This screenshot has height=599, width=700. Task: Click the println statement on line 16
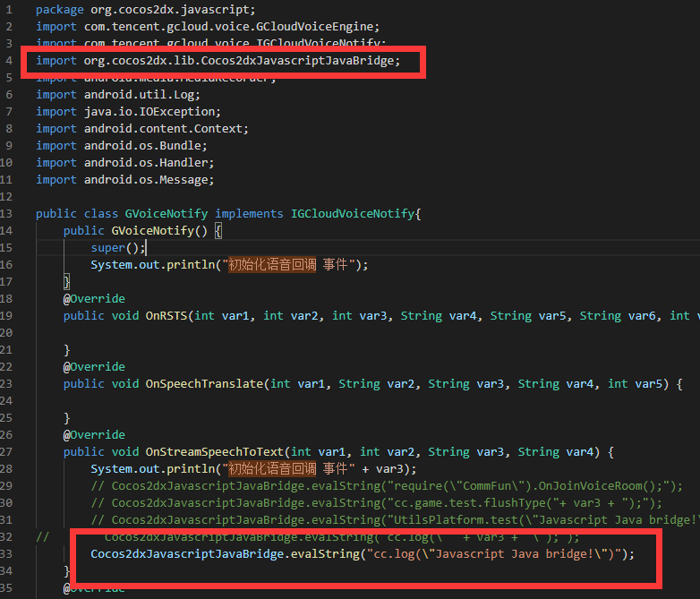click(x=229, y=265)
